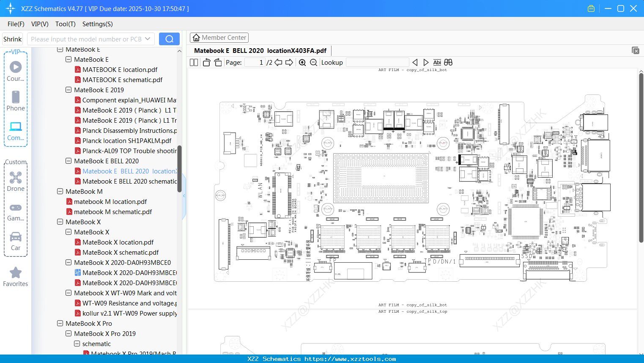Go to the next page arrow
This screenshot has height=363, width=644.
pos(289,63)
